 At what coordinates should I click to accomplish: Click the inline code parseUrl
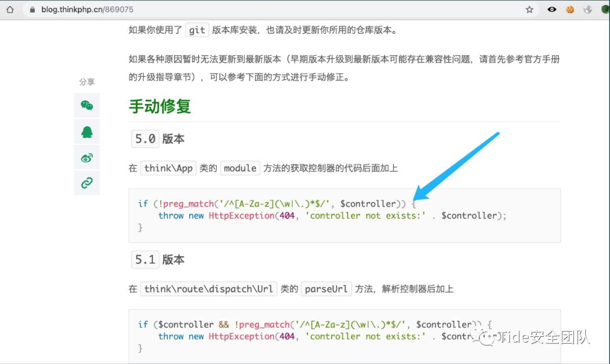pyautogui.click(x=326, y=289)
